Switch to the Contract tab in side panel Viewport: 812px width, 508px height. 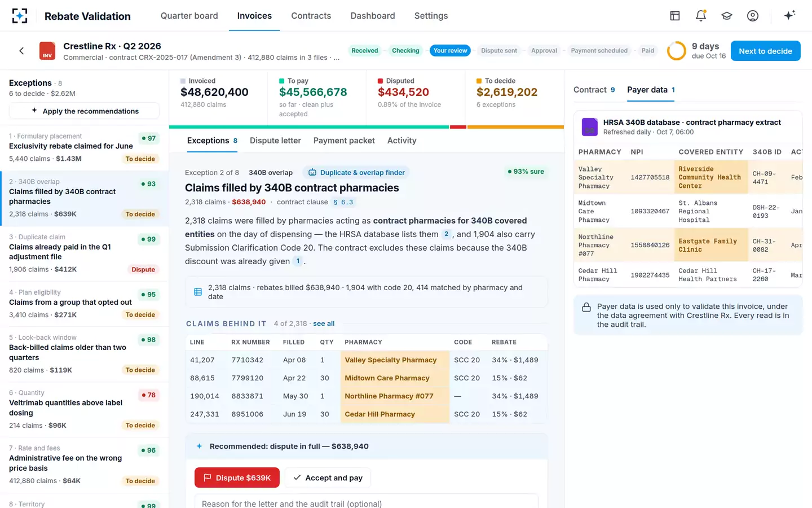click(594, 90)
